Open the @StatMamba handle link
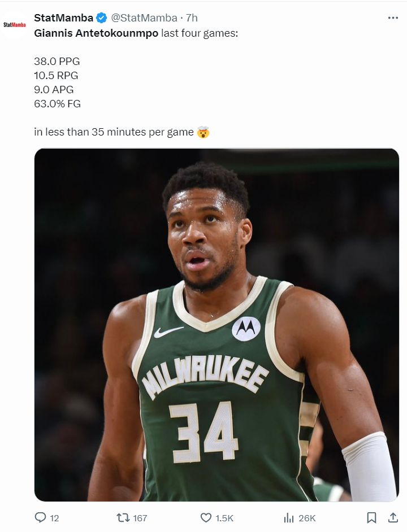 142,18
